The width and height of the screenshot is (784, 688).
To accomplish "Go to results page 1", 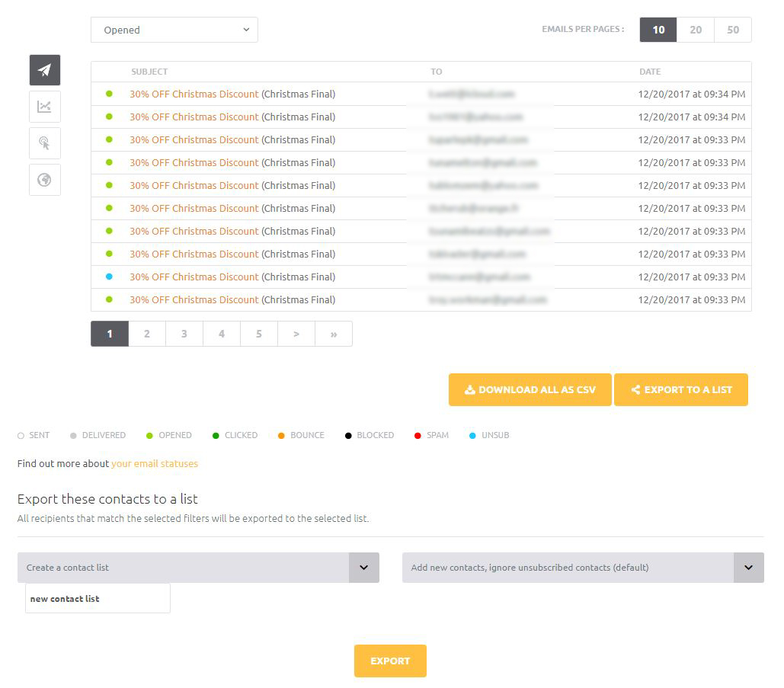I will tap(110, 334).
